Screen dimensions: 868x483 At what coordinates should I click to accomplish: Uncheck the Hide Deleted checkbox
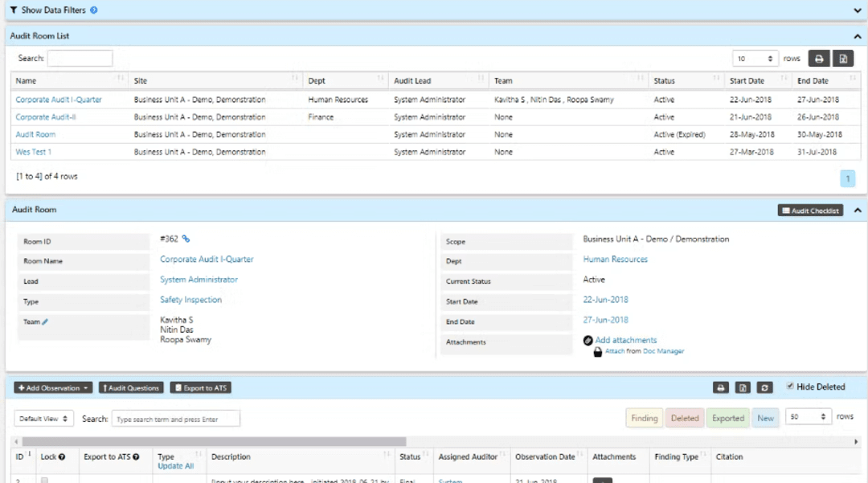click(x=791, y=386)
